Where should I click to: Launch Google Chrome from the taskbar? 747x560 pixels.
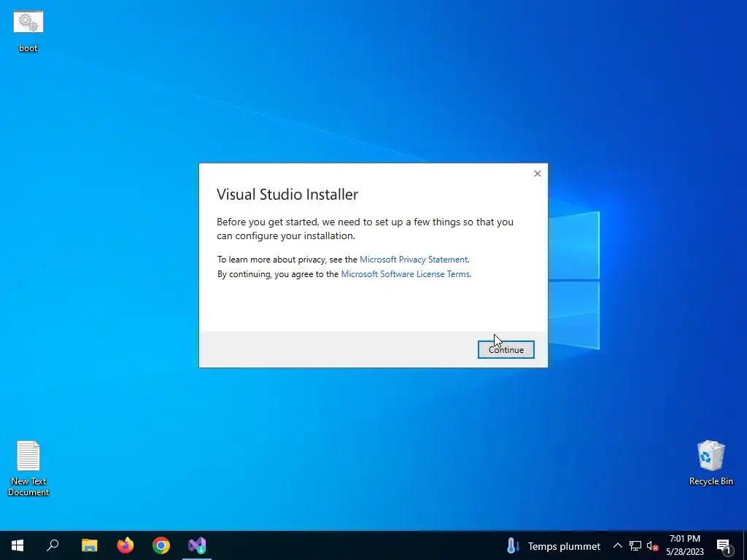[x=161, y=545]
